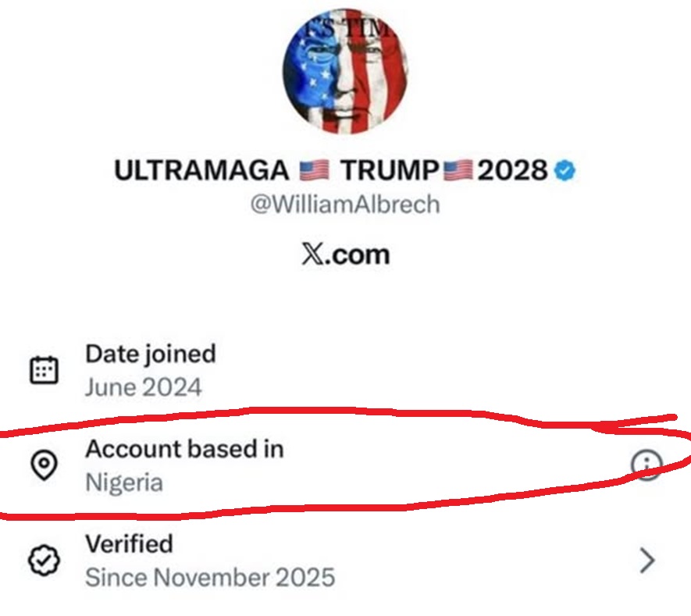691x616 pixels.
Task: Click the June 2024 join date
Action: pos(143,386)
